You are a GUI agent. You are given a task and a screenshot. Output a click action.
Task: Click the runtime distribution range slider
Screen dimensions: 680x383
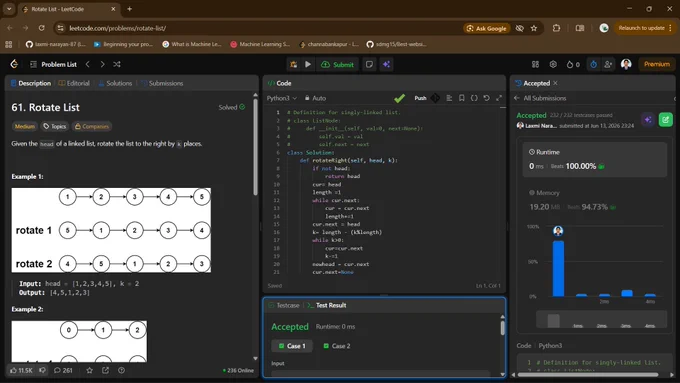coord(602,320)
